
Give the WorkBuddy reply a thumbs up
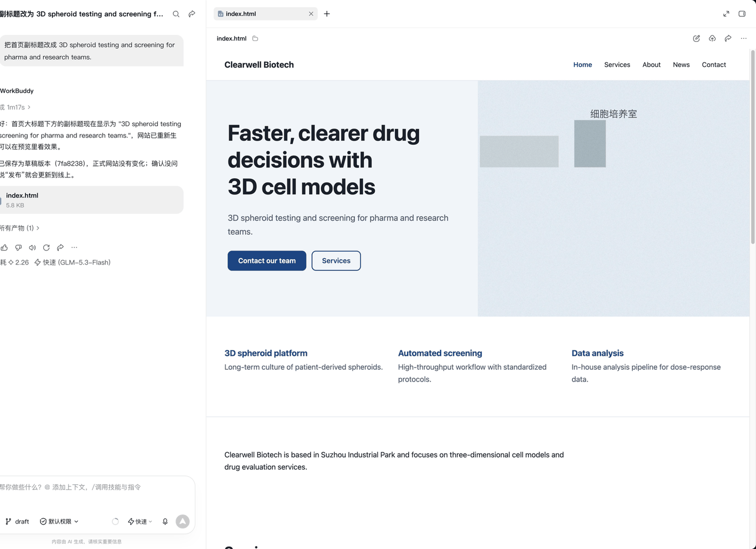coord(4,247)
